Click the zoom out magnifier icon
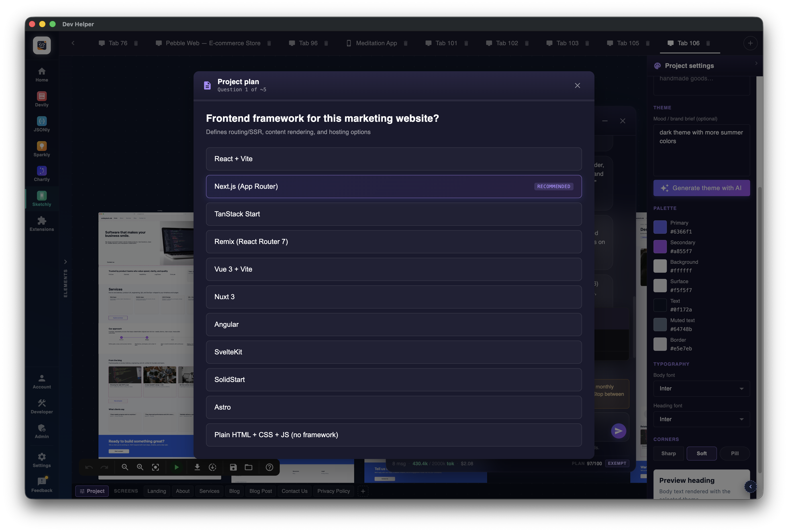788x532 pixels. coord(125,467)
